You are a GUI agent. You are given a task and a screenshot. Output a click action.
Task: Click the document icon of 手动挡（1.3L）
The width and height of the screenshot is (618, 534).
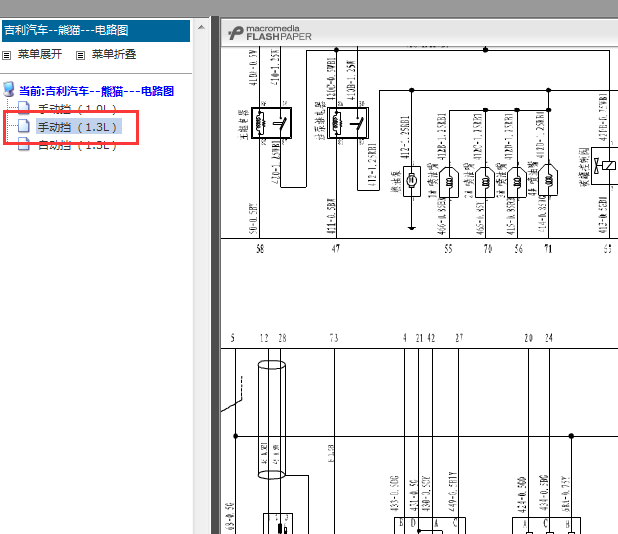pos(24,126)
